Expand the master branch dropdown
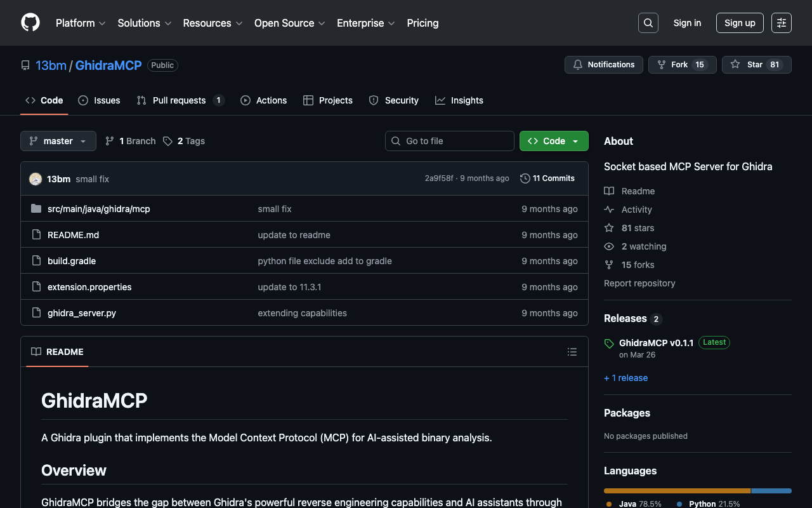Image resolution: width=812 pixels, height=508 pixels. pyautogui.click(x=58, y=141)
